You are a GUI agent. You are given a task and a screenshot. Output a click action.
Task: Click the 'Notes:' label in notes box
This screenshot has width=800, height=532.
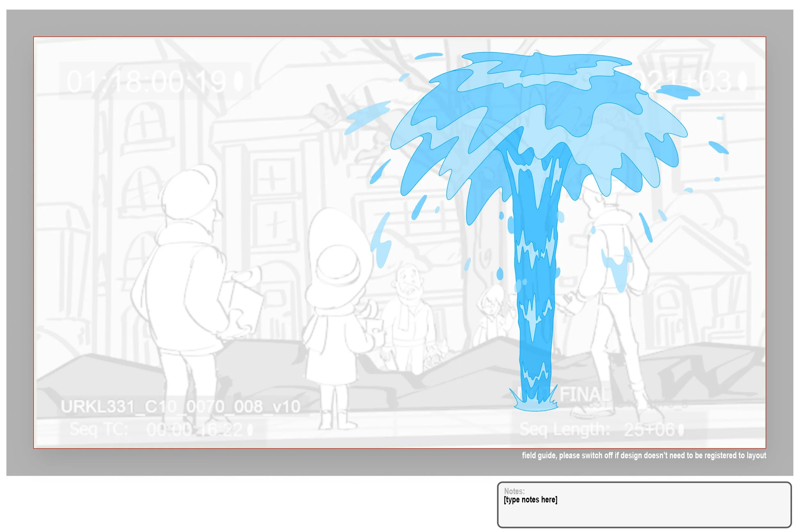pos(514,491)
